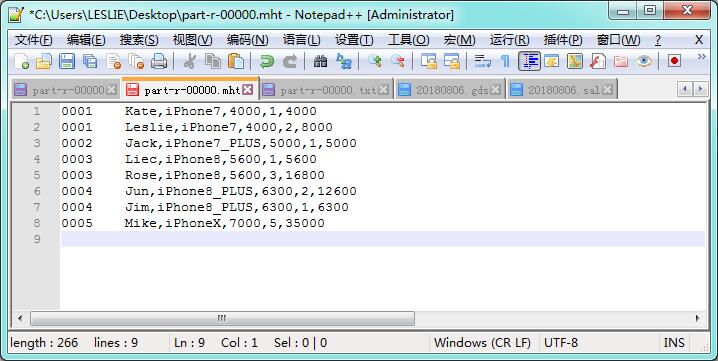
Task: Paste with the clipboard icon
Action: [x=236, y=61]
